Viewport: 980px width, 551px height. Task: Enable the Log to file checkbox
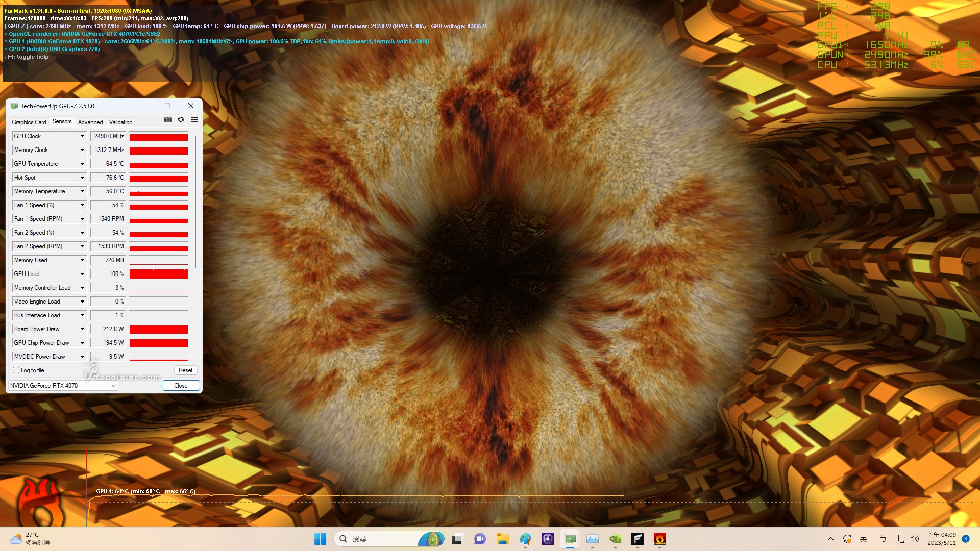click(x=16, y=370)
